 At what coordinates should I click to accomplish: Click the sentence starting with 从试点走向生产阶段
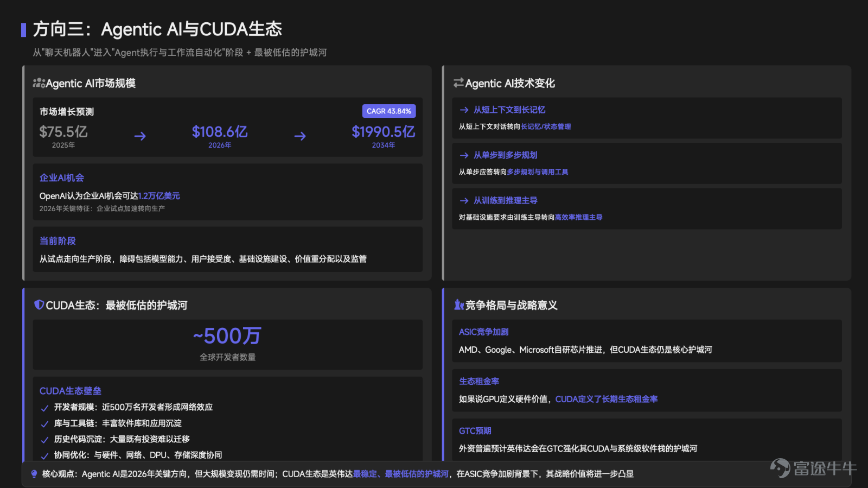203,259
